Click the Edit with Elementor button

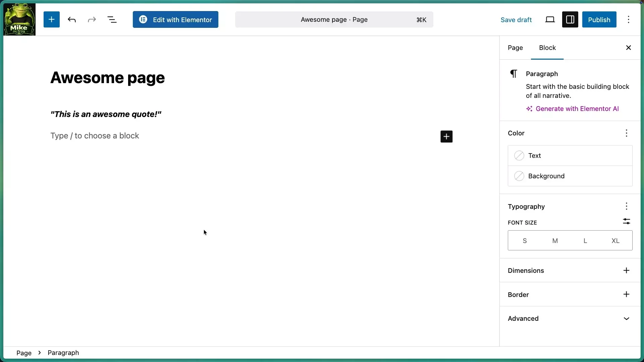175,19
